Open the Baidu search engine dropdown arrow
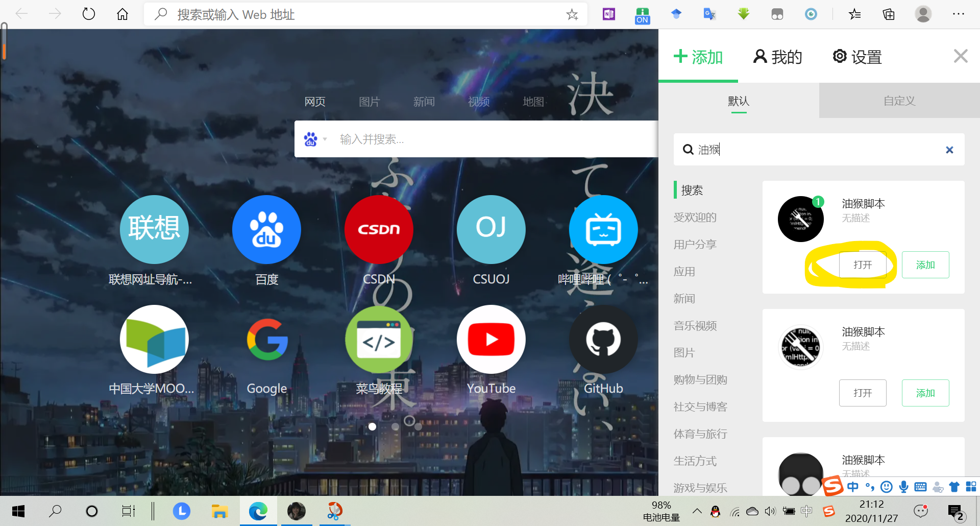 point(325,139)
